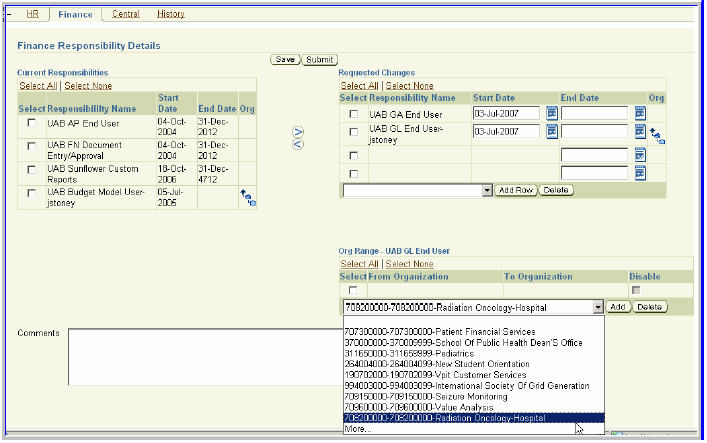Click Select All under Current Responsibilities
707x443 pixels.
pyautogui.click(x=38, y=86)
